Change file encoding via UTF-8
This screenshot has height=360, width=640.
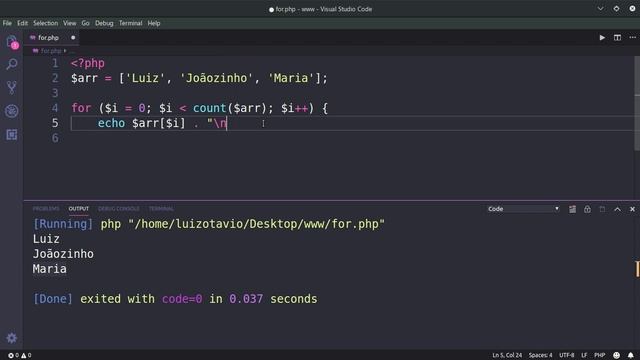pyautogui.click(x=567, y=355)
